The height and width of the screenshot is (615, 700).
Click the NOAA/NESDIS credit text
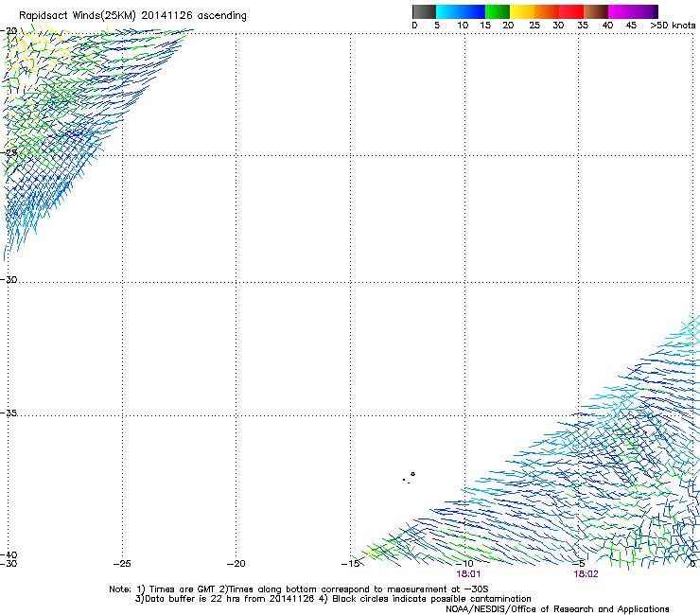point(557,609)
